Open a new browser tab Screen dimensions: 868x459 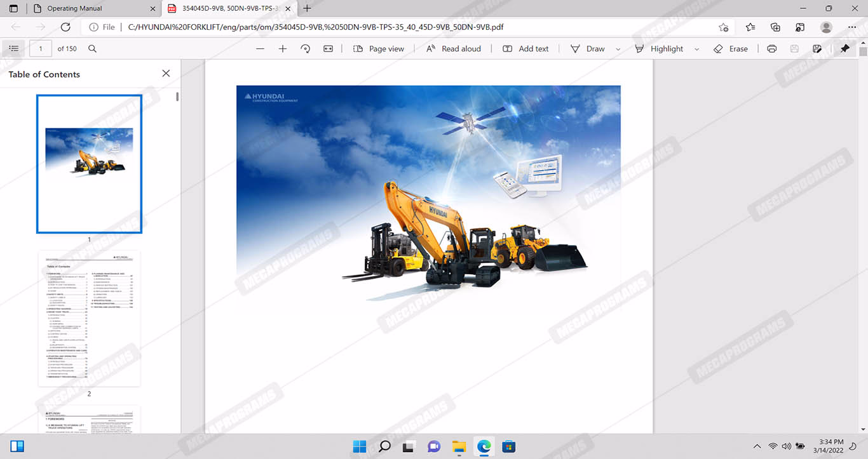[x=308, y=8]
